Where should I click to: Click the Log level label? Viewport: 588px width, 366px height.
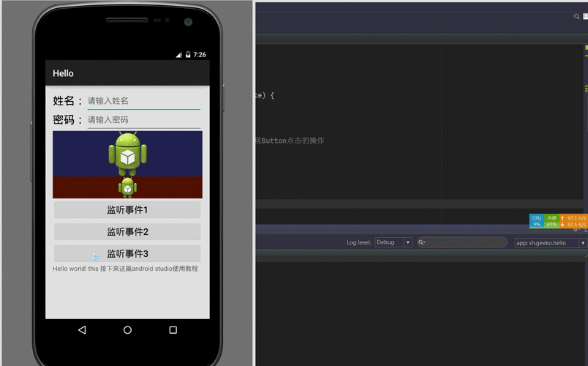coord(358,242)
